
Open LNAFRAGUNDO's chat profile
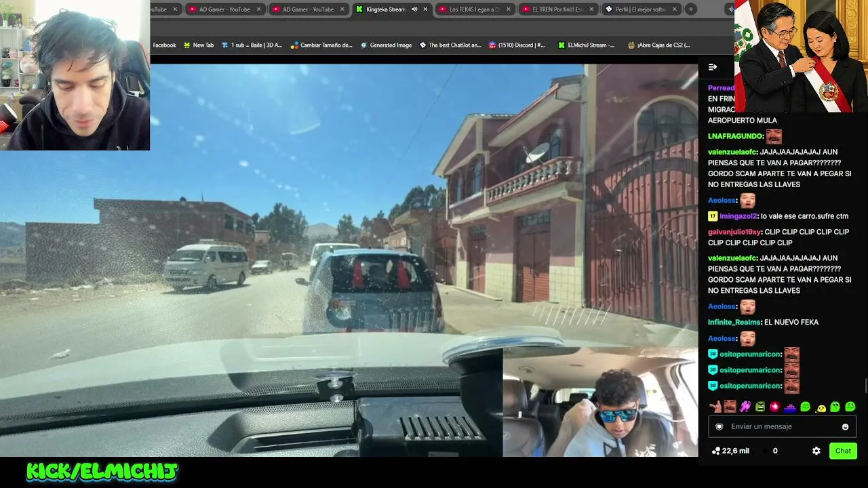click(x=735, y=136)
